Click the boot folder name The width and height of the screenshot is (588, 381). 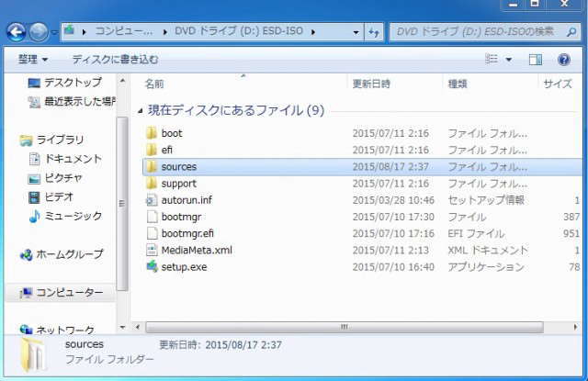coord(172,133)
